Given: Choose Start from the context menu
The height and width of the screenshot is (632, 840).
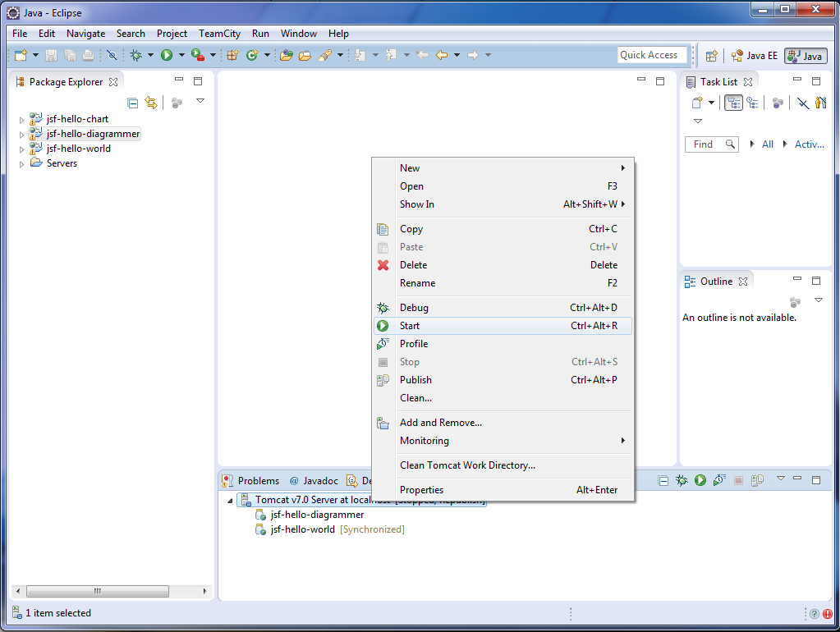Looking at the screenshot, I should click(x=410, y=326).
